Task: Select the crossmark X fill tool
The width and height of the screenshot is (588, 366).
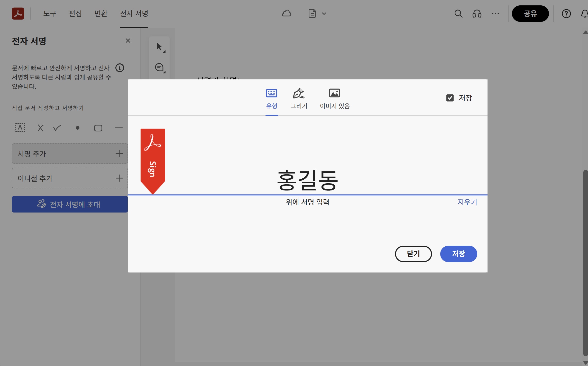Action: point(41,128)
